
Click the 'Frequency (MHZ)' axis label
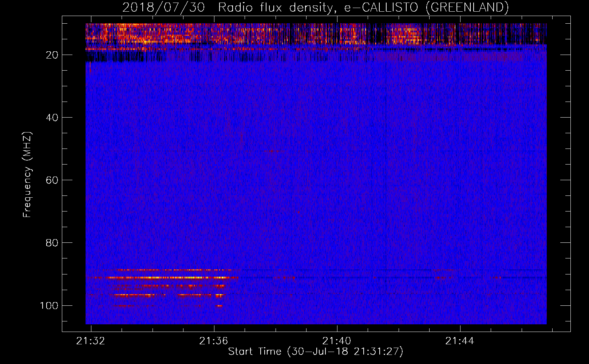pyautogui.click(x=27, y=175)
